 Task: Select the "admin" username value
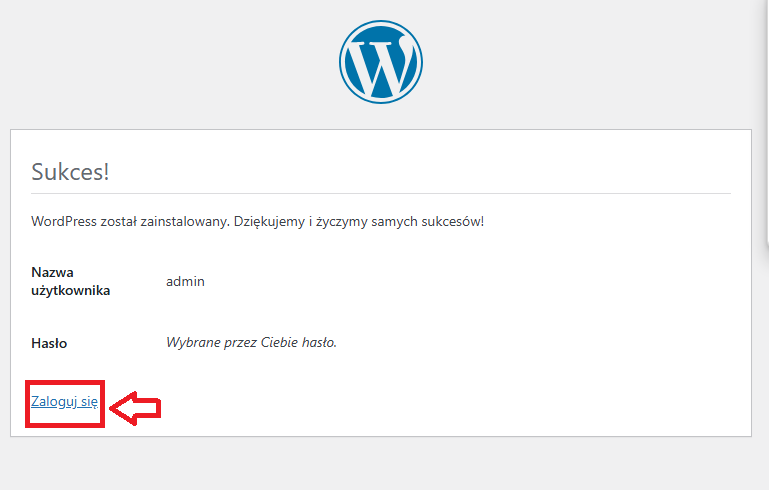tap(185, 281)
